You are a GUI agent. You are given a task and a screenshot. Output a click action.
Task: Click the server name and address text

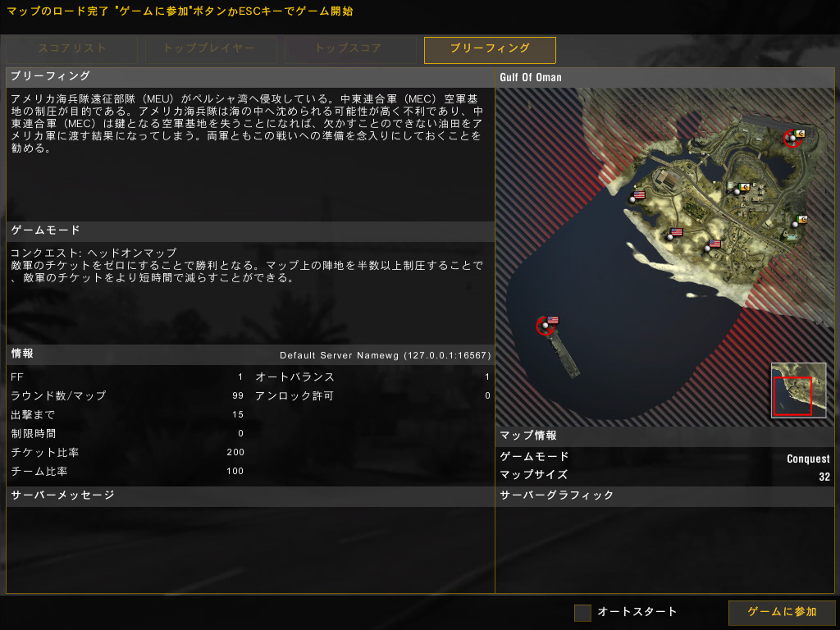pyautogui.click(x=386, y=355)
